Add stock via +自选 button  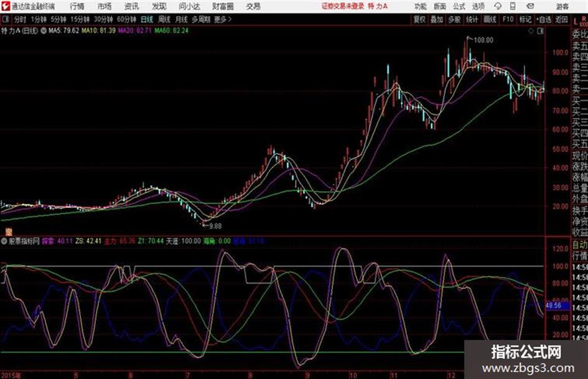coord(544,19)
